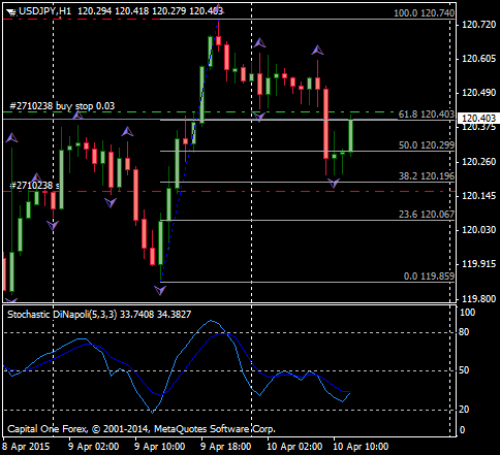Click the red stop-loss order line label #2710238 s
The width and height of the screenshot is (500, 455).
coord(34,185)
